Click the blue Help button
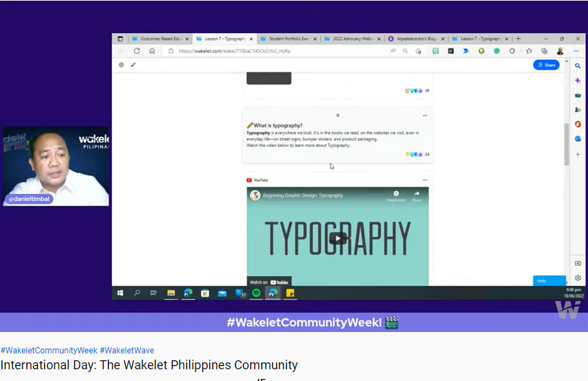This screenshot has width=588, height=381. tap(549, 281)
